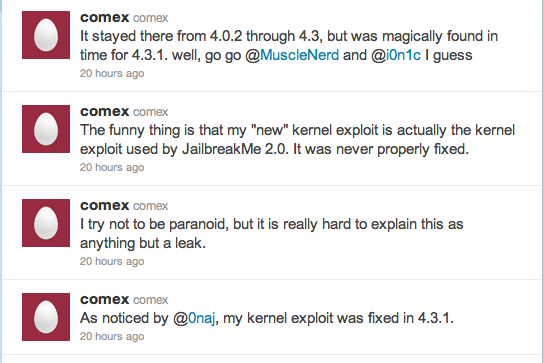Click gray comex handle on first tweet
544x363 pixels.
[151, 18]
